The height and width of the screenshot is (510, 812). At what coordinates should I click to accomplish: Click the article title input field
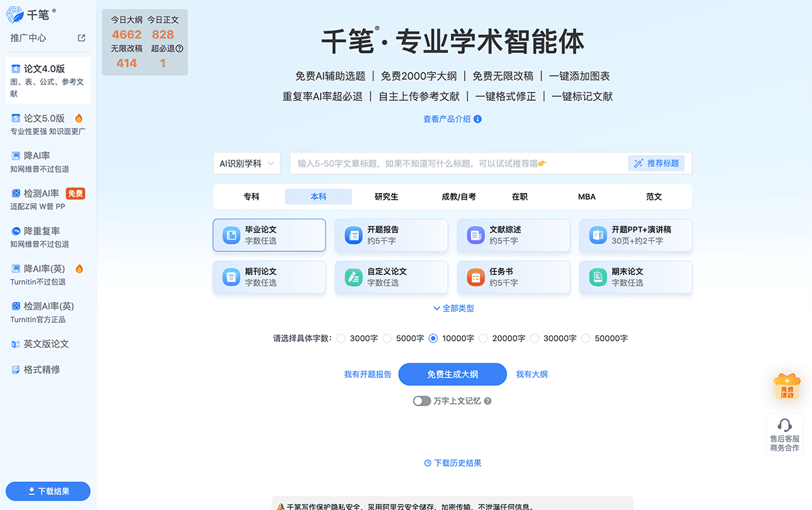click(457, 163)
